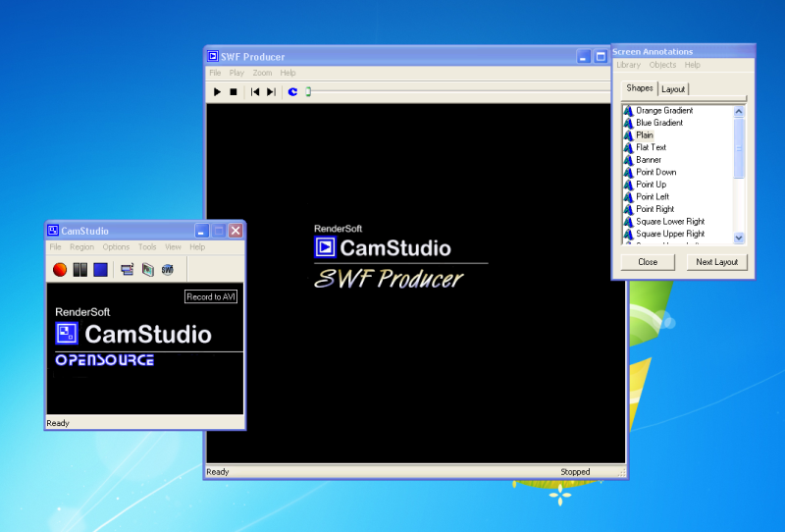Click the blue Stop button in CamStudio
This screenshot has height=532, width=785.
pyautogui.click(x=101, y=270)
